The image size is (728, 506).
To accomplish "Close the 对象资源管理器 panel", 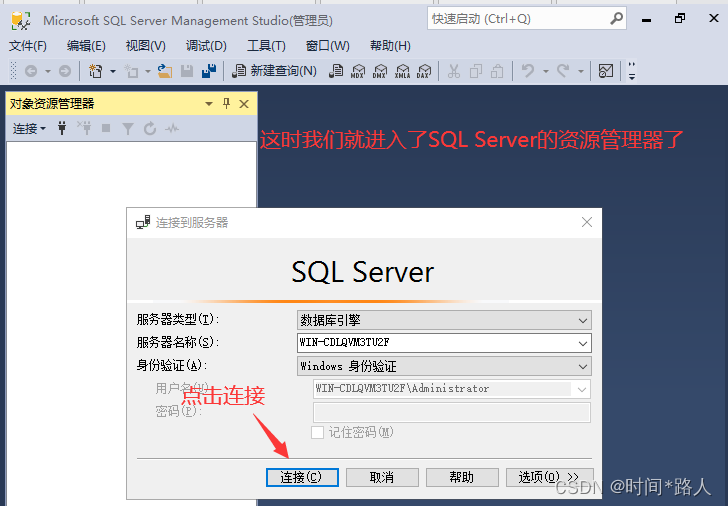I will tap(244, 104).
